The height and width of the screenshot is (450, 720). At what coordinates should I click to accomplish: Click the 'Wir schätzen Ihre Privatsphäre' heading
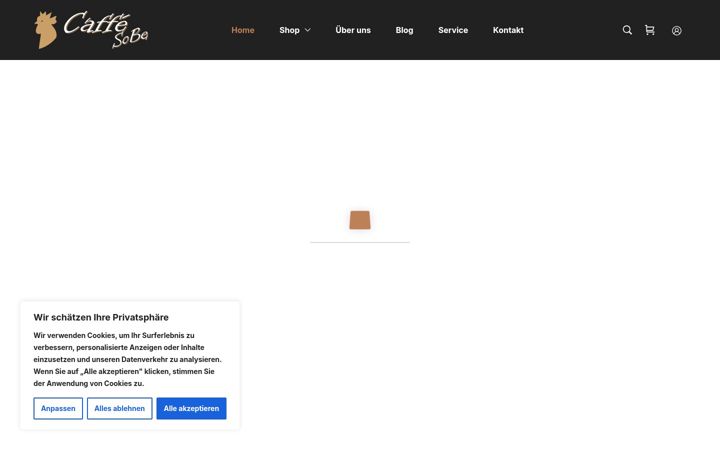pyautogui.click(x=101, y=317)
